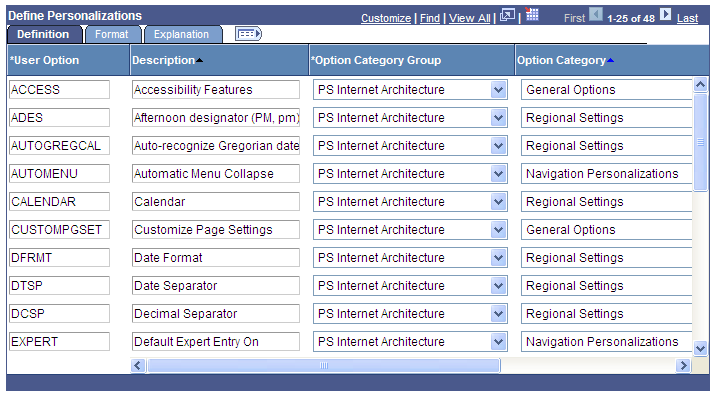Click the ADES user option field
Image resolution: width=716 pixels, height=397 pixels.
(59, 118)
